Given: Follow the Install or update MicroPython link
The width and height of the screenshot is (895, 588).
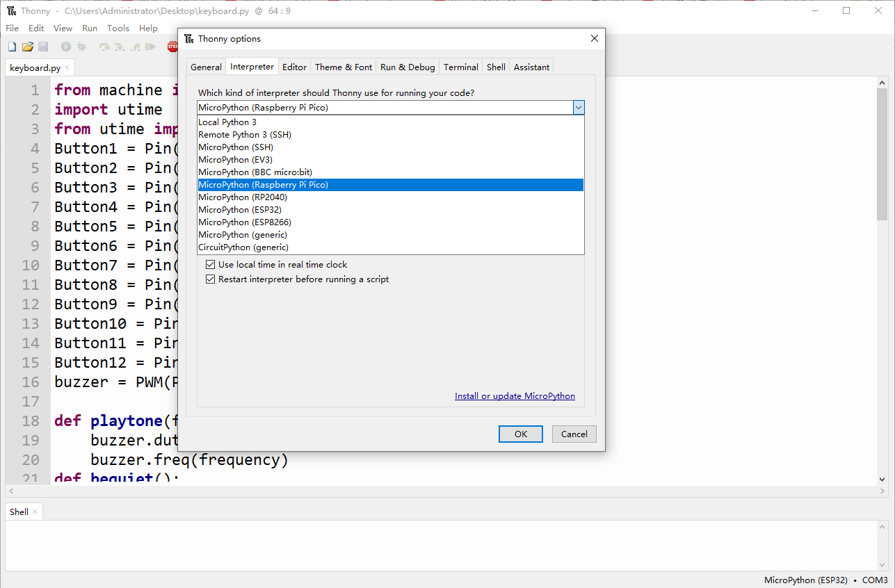Looking at the screenshot, I should pyautogui.click(x=515, y=396).
